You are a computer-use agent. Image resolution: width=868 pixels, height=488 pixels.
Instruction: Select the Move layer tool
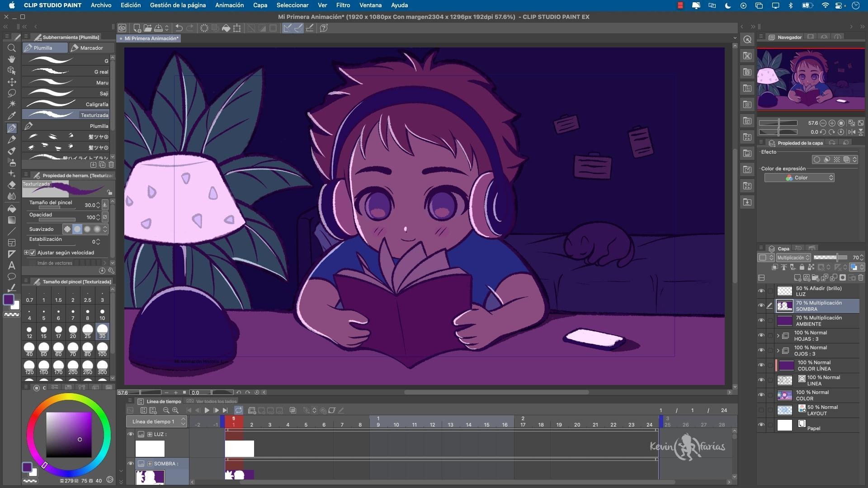coord(12,82)
